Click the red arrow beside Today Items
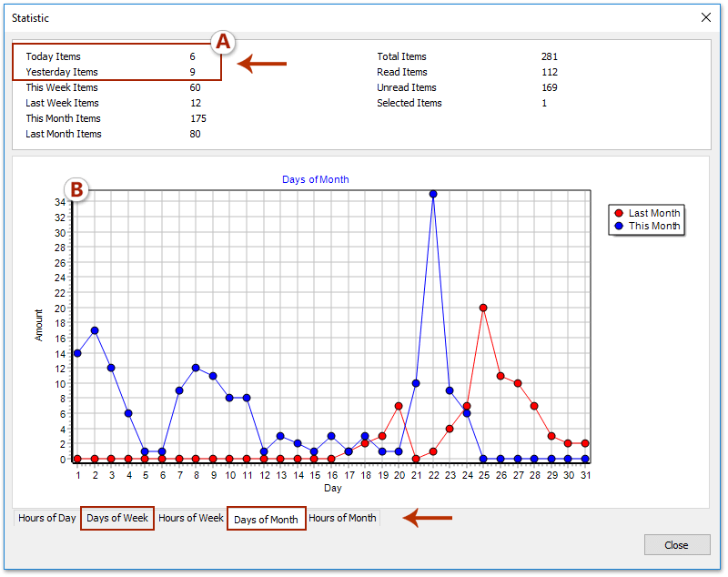This screenshot has width=728, height=577. [263, 64]
